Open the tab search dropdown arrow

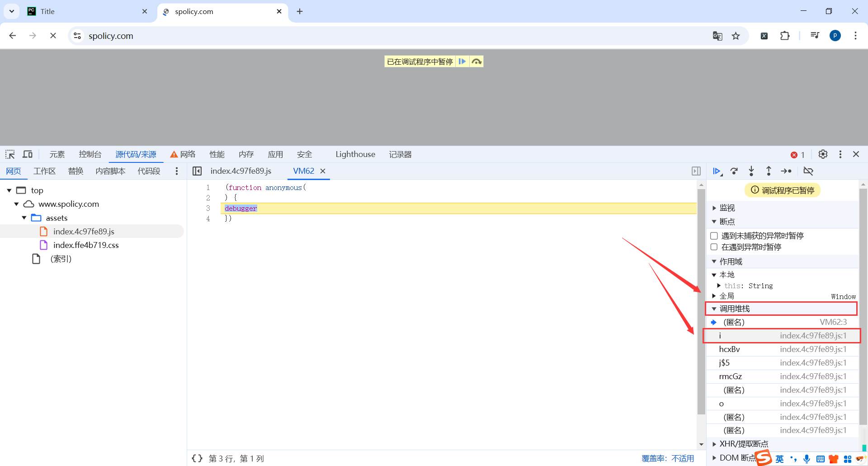tap(12, 11)
